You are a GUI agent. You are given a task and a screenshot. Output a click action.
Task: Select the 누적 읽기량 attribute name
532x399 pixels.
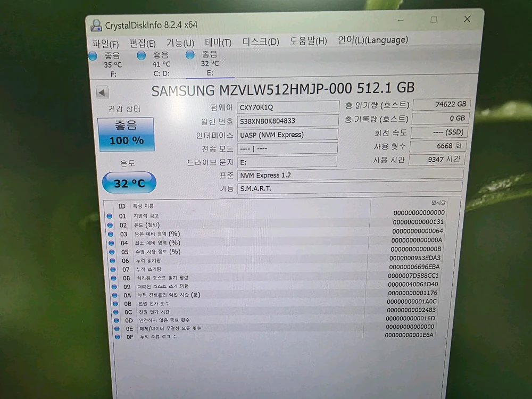click(148, 261)
